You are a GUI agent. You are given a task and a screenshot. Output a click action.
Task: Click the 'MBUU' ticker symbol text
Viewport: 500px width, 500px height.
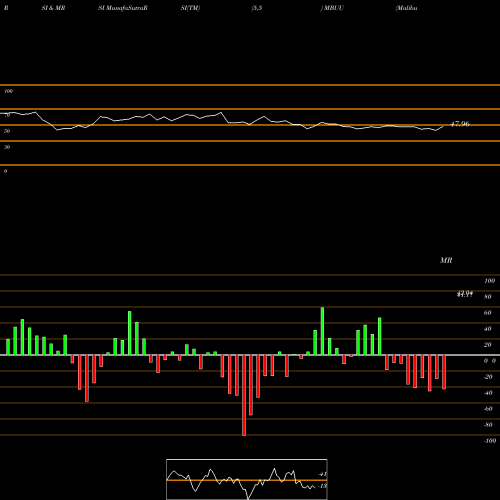pyautogui.click(x=333, y=8)
